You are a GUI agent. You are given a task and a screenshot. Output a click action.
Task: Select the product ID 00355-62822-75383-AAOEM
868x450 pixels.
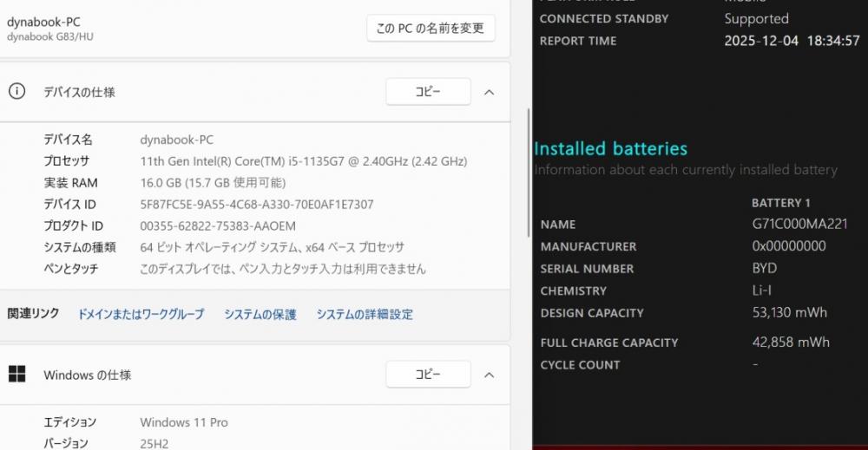click(218, 226)
